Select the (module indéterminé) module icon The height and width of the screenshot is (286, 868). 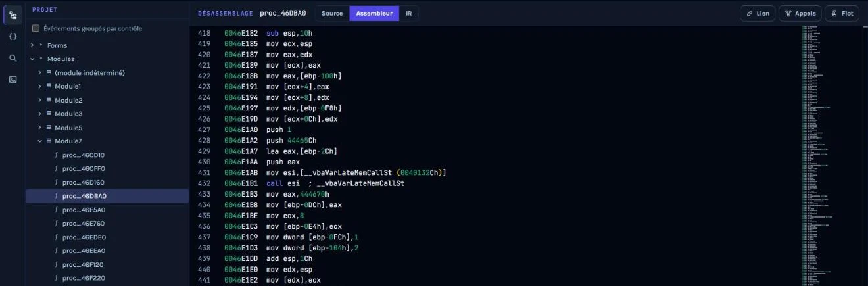click(49, 72)
